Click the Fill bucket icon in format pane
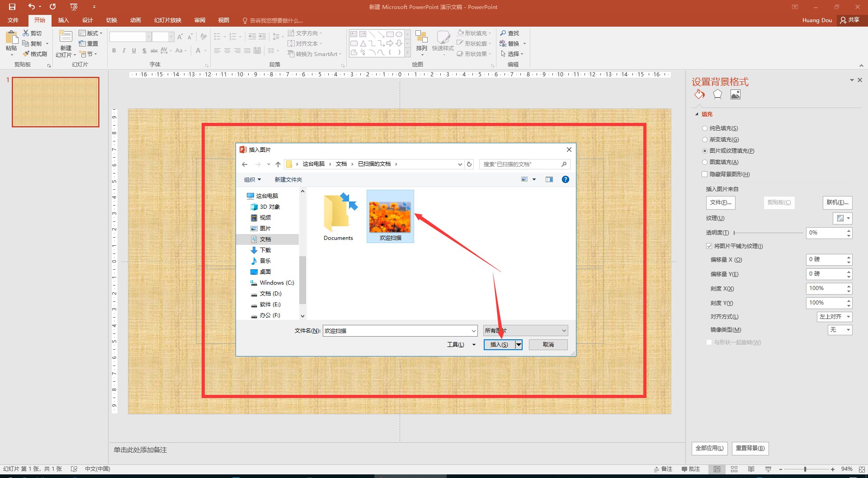The image size is (868, 478). click(x=699, y=94)
